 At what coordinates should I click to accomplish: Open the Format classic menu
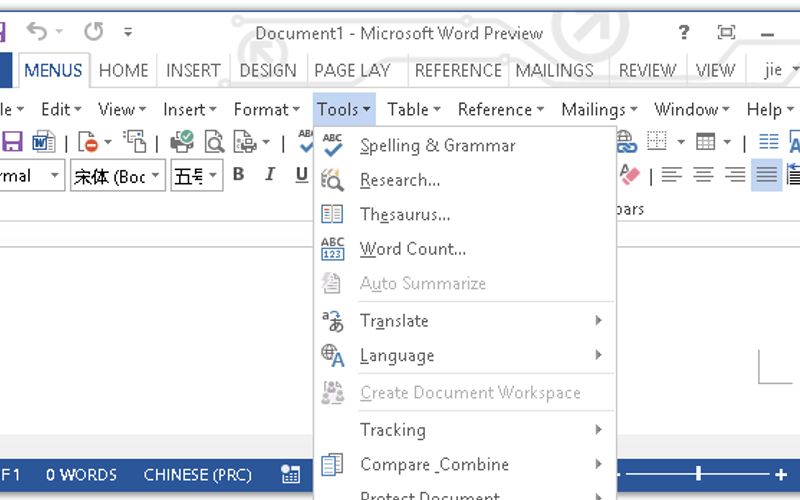[266, 109]
